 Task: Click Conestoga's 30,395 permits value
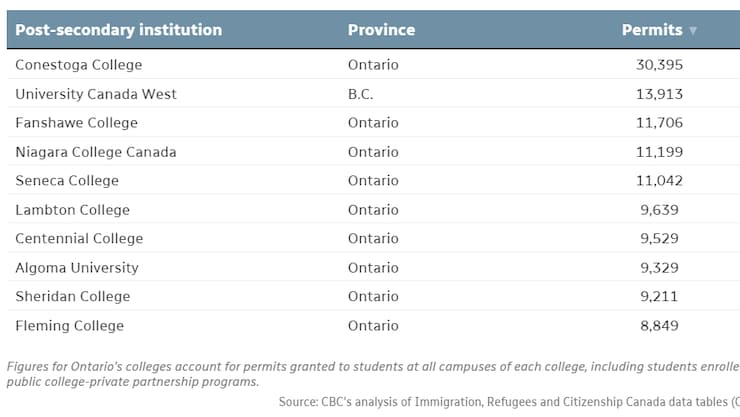click(x=659, y=65)
